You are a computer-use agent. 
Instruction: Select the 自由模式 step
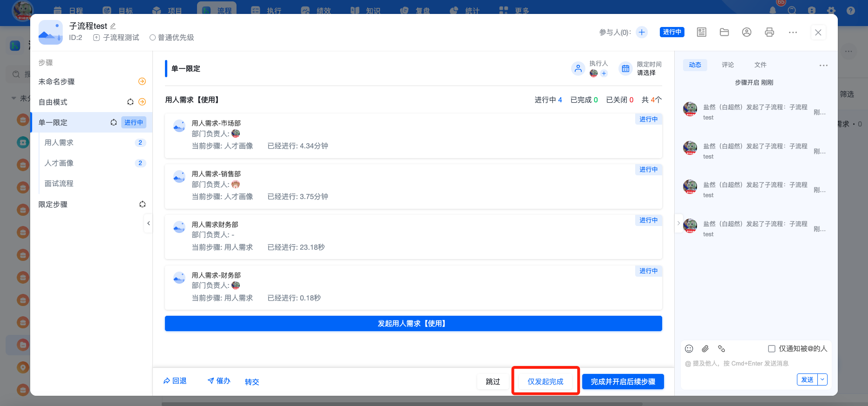[x=92, y=102]
